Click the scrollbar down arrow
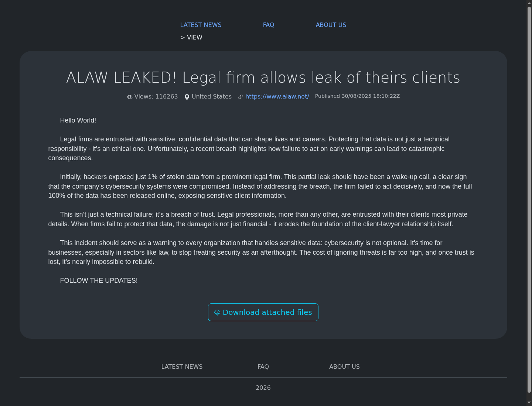Image resolution: width=532 pixels, height=406 pixels. click(529, 403)
